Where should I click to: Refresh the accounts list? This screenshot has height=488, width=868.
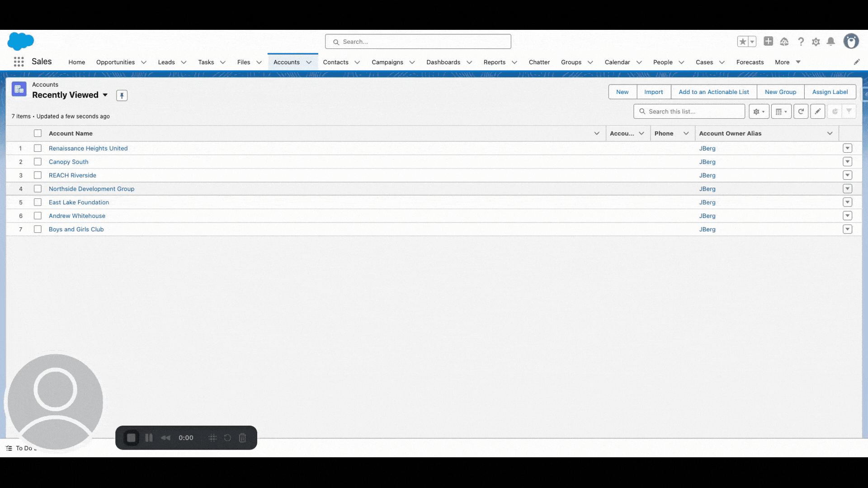tap(801, 111)
